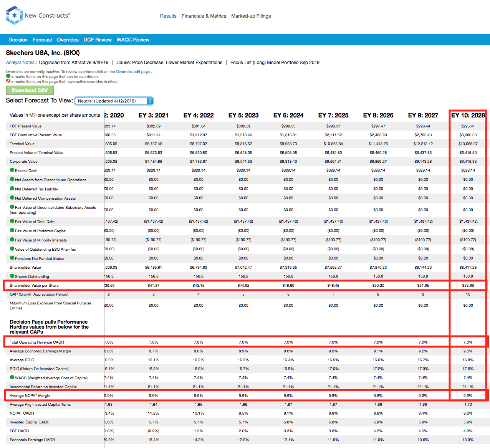
Task: Click the FCF Present Value row label
Action: pos(26,126)
